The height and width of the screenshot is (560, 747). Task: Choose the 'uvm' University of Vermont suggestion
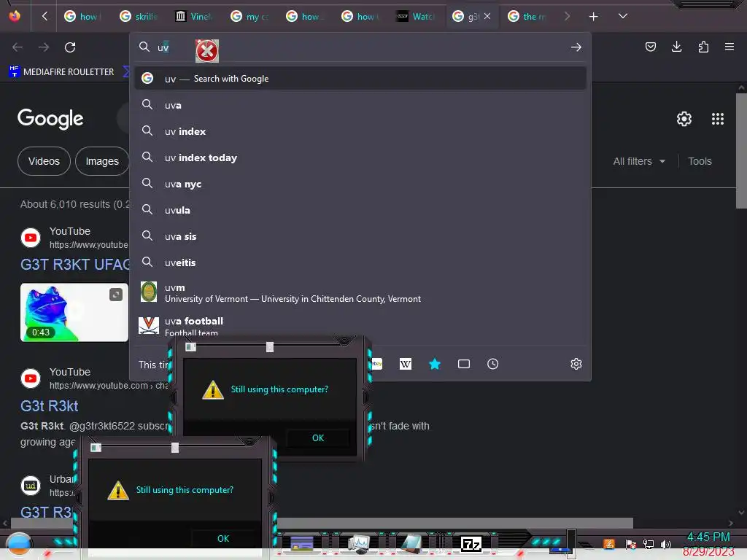pos(360,292)
